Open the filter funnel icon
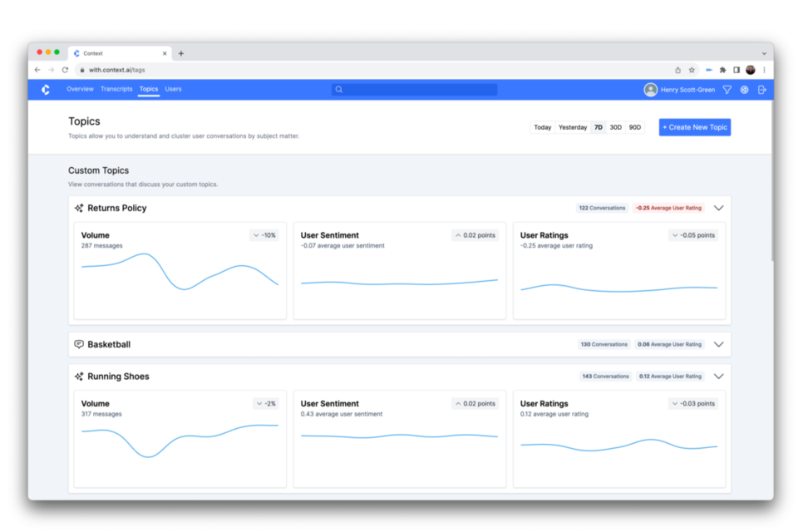The height and width of the screenshot is (532, 798). click(727, 90)
